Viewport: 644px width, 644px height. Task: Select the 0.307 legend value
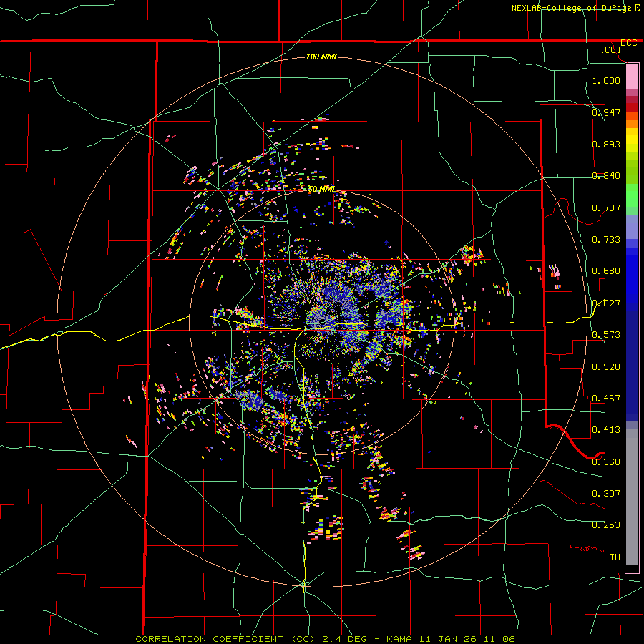(x=606, y=494)
